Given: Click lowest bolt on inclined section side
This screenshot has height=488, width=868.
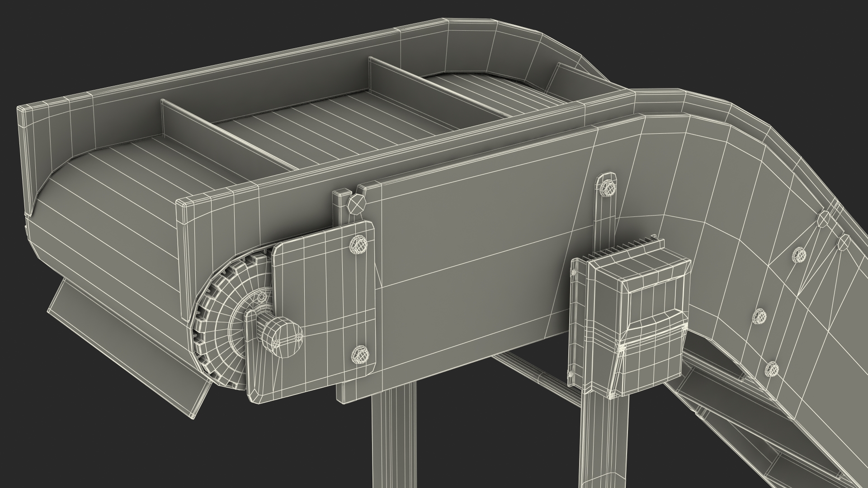Looking at the screenshot, I should coord(772,369).
